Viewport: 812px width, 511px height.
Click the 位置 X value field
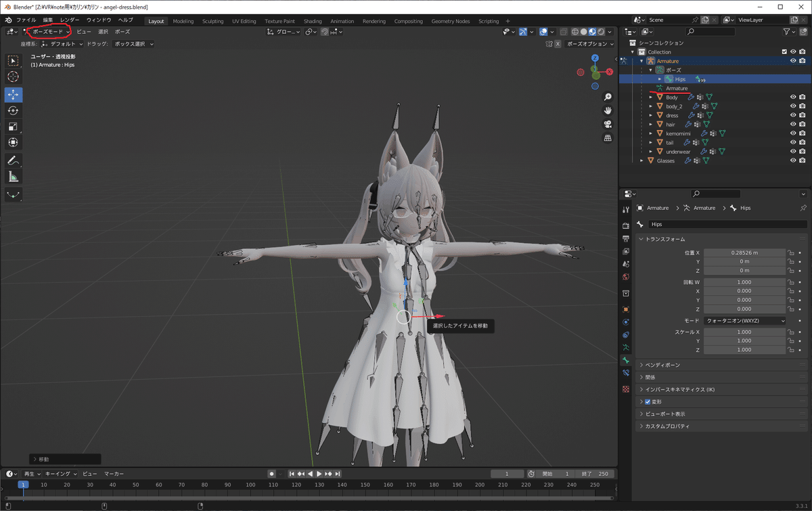[x=744, y=252]
